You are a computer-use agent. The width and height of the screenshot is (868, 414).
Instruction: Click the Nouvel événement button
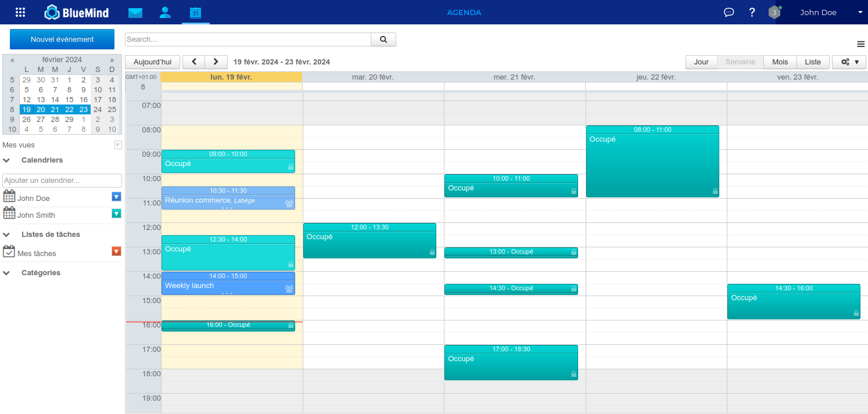click(62, 39)
